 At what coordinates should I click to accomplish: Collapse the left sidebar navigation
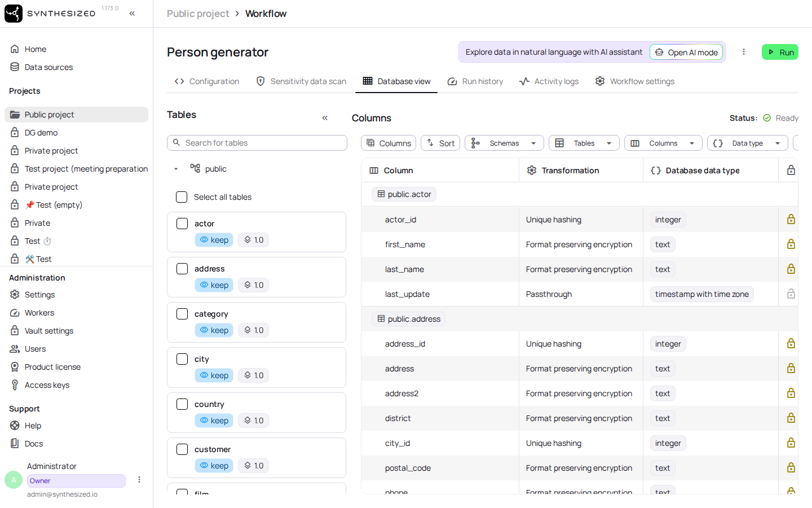coord(132,14)
